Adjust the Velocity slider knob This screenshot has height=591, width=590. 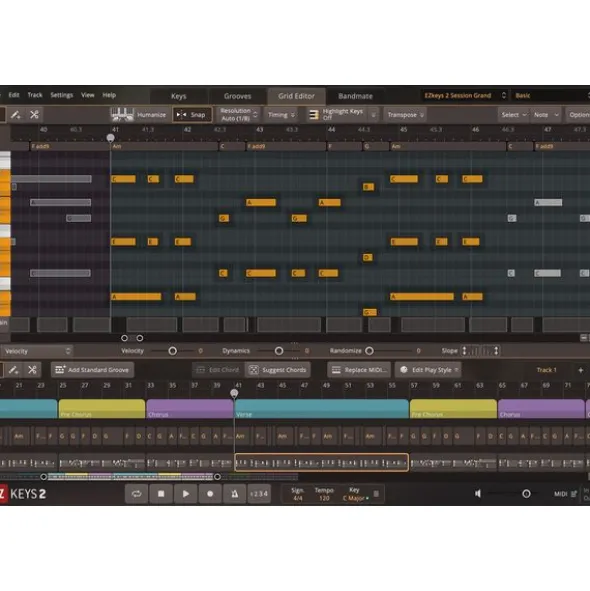tap(173, 351)
